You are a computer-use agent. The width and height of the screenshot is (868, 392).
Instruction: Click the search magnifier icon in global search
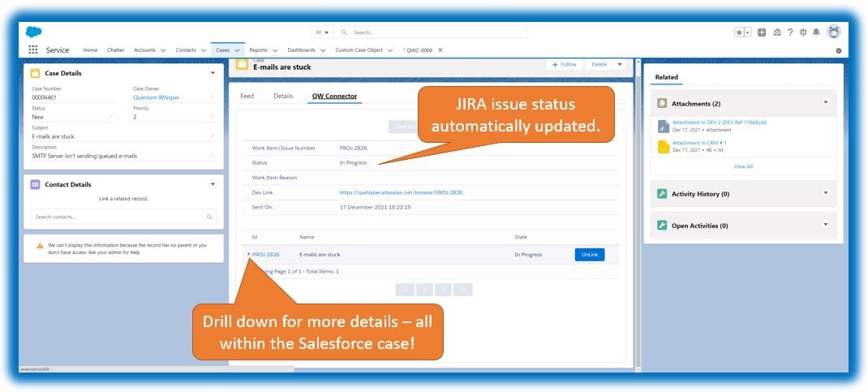pyautogui.click(x=344, y=32)
